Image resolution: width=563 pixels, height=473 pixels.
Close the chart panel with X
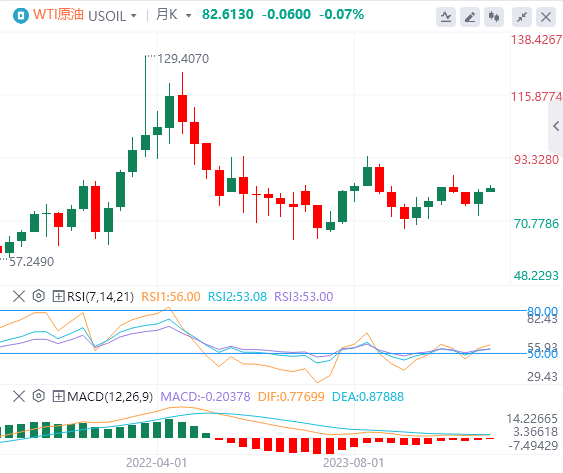(x=546, y=17)
